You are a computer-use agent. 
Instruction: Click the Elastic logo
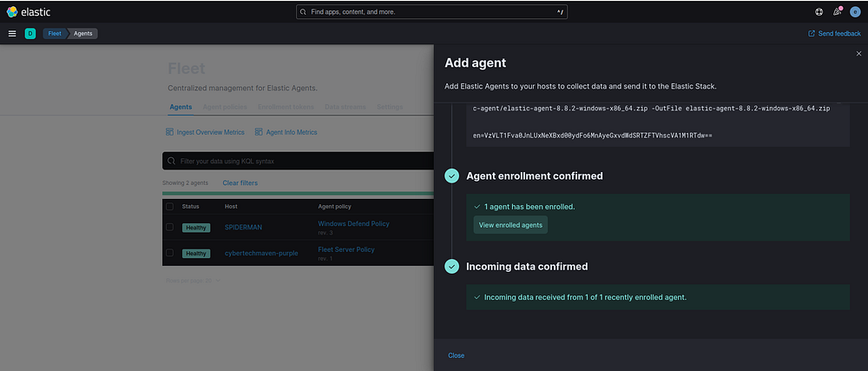click(28, 11)
